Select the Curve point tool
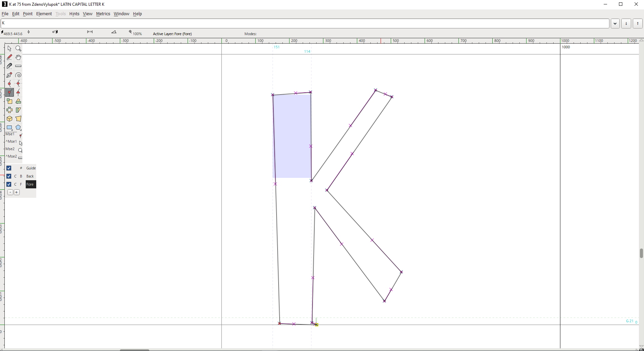The width and height of the screenshot is (644, 351). tap(9, 84)
